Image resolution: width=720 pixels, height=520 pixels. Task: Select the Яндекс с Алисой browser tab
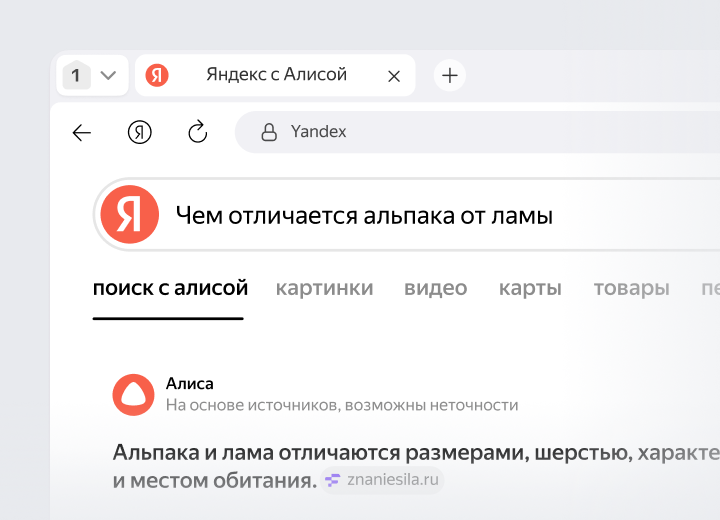275,75
